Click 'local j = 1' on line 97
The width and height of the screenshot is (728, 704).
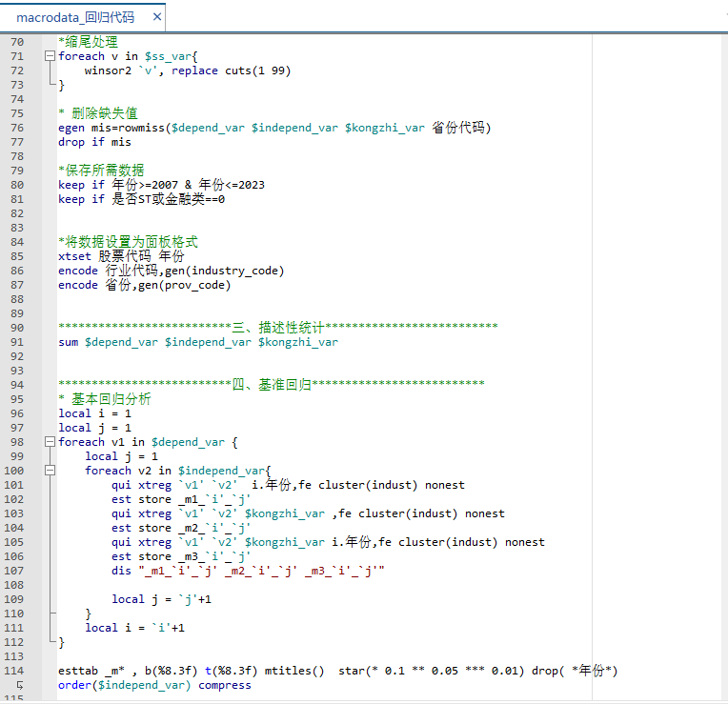click(x=94, y=428)
